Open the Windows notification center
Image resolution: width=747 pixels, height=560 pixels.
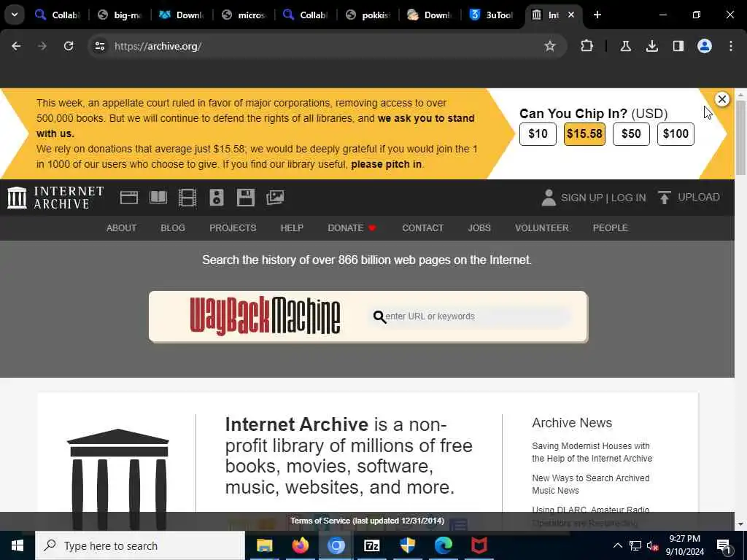tap(724, 546)
